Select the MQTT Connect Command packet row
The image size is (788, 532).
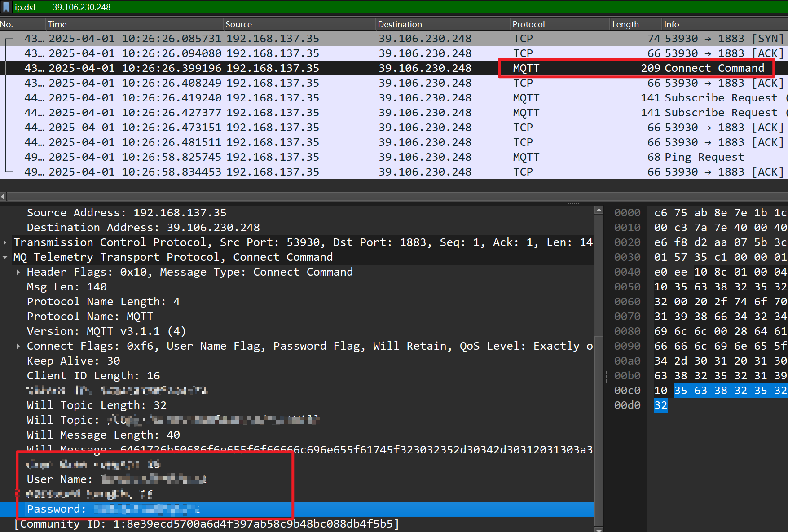394,68
